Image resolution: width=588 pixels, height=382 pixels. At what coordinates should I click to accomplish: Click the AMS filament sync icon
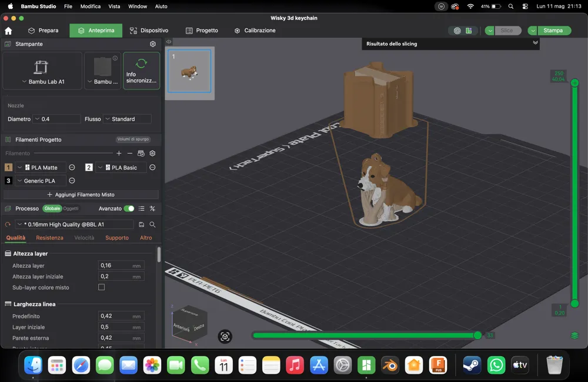click(141, 153)
